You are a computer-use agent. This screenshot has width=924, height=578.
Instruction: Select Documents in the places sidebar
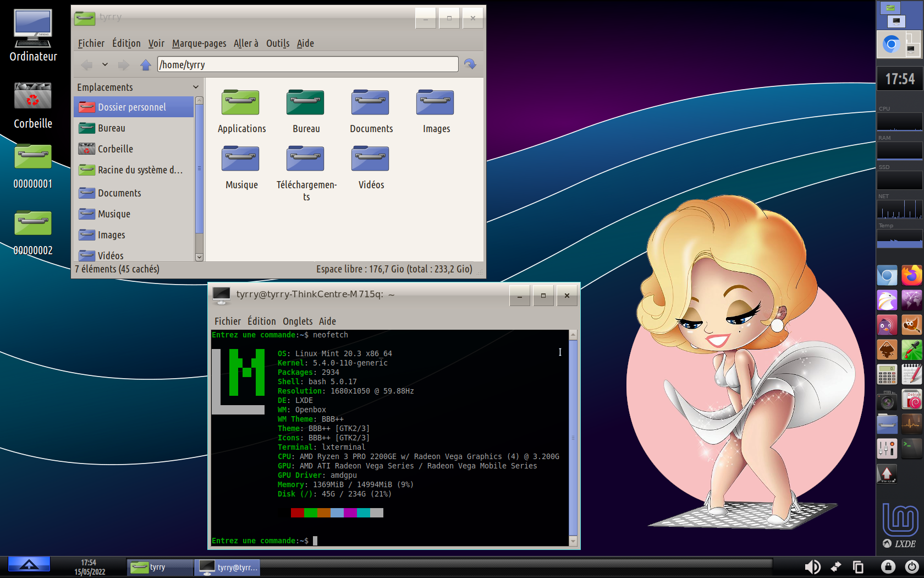point(134,193)
